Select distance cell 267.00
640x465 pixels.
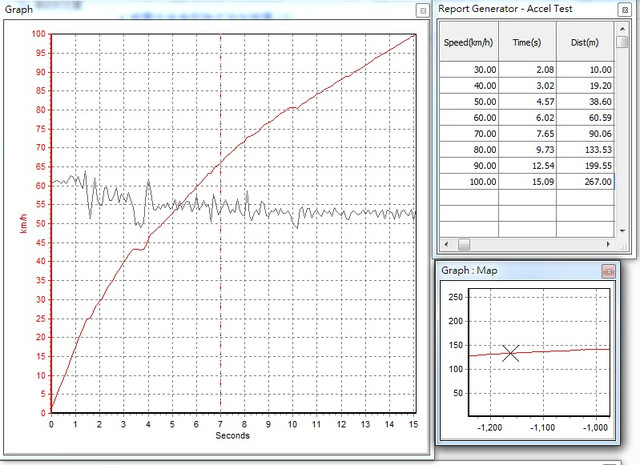585,181
